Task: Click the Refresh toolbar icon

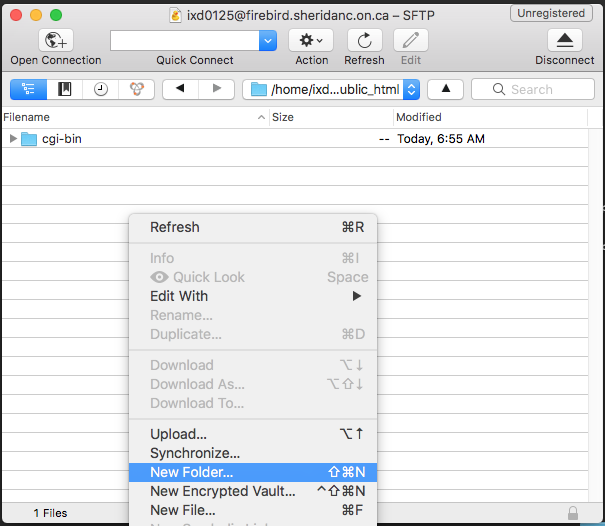Action: 364,40
